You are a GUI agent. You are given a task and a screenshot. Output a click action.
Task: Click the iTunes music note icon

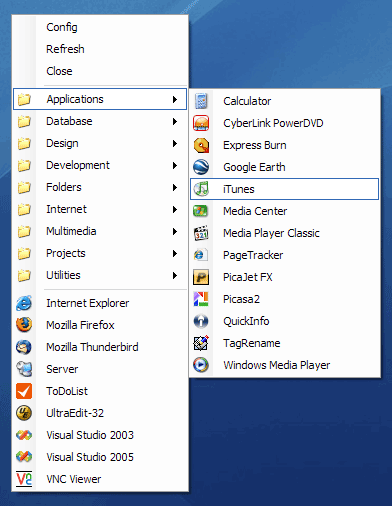click(x=201, y=189)
